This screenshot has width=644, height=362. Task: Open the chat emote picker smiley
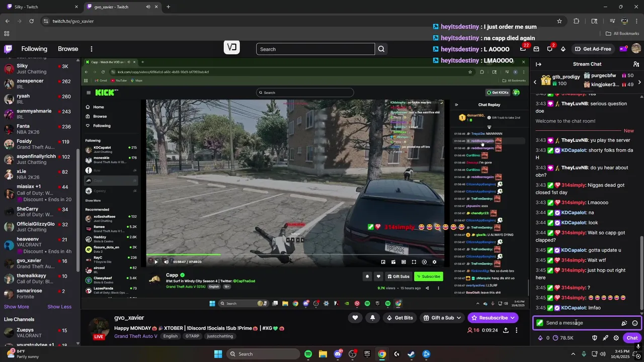(x=635, y=323)
